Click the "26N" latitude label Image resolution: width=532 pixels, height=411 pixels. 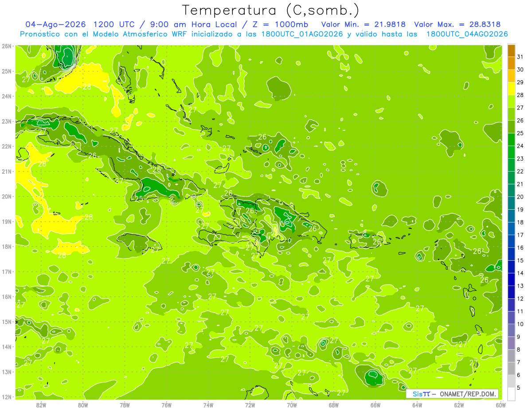tap(7, 46)
